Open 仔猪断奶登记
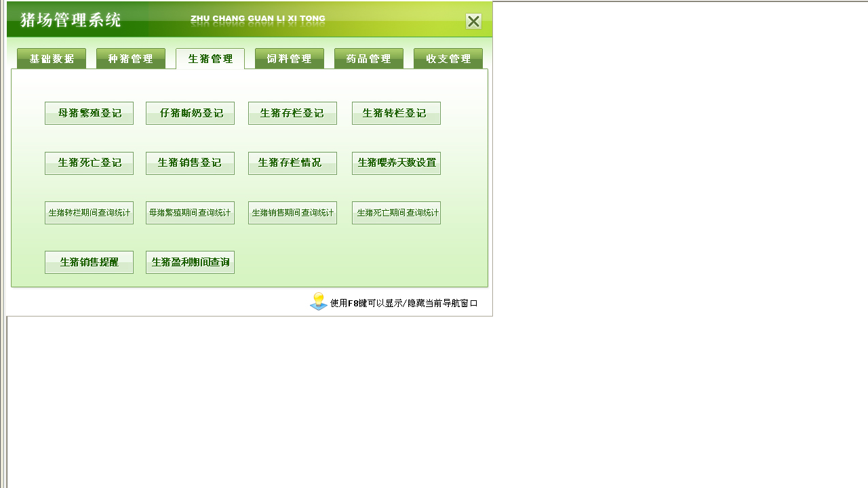Screen dimensions: 868x488 [x=190, y=113]
